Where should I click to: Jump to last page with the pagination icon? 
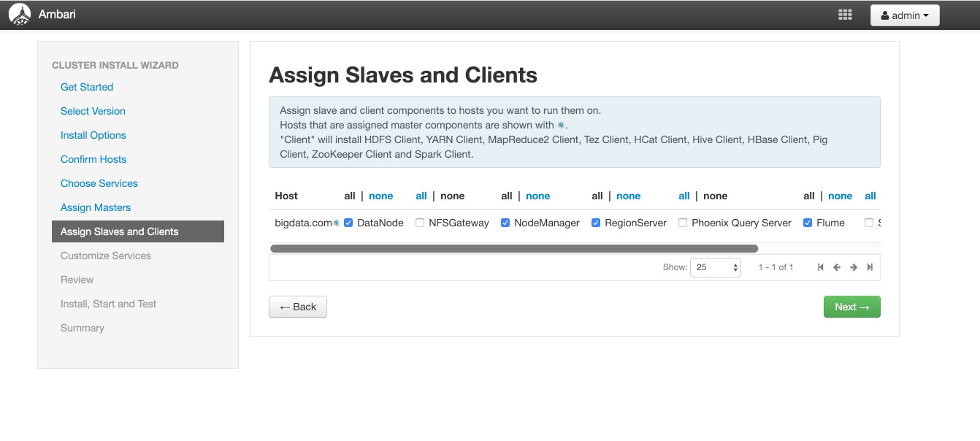point(870,267)
